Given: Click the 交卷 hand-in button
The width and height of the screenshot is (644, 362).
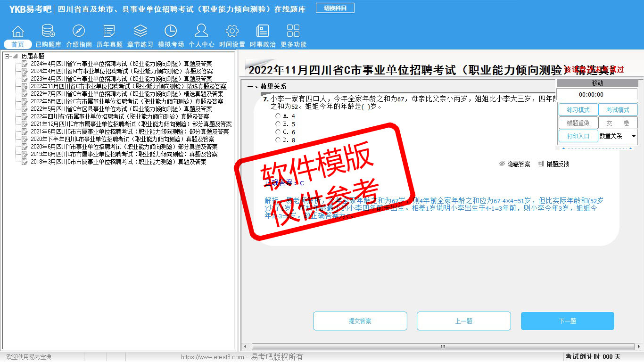Looking at the screenshot, I should 618,123.
